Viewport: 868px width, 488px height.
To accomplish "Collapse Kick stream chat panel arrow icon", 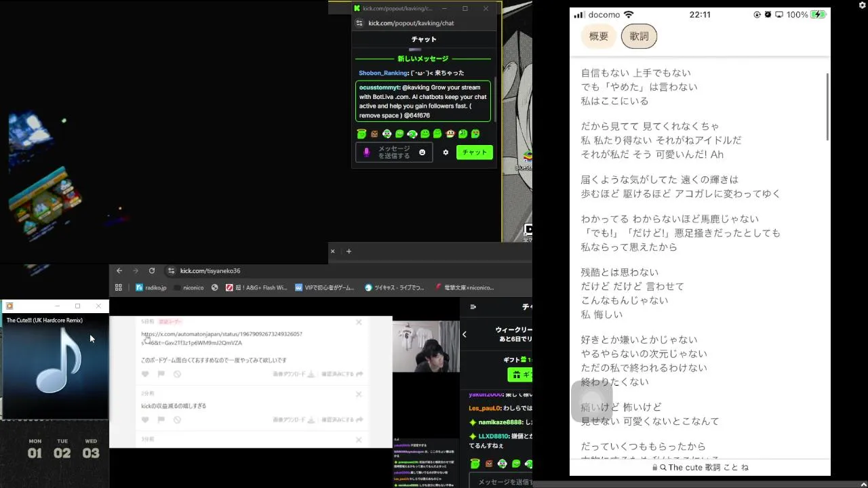I will (473, 307).
